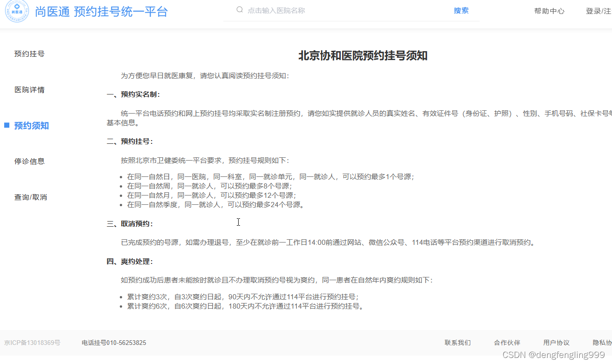The width and height of the screenshot is (612, 364).
Task: Select 预约须知 in the left sidebar
Action: pos(31,126)
